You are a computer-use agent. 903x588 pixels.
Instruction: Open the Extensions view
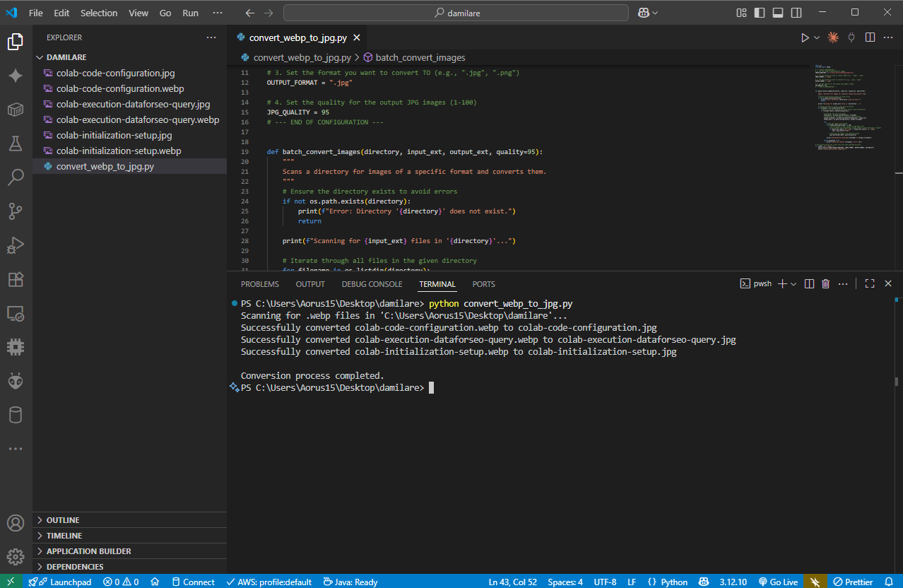click(16, 279)
